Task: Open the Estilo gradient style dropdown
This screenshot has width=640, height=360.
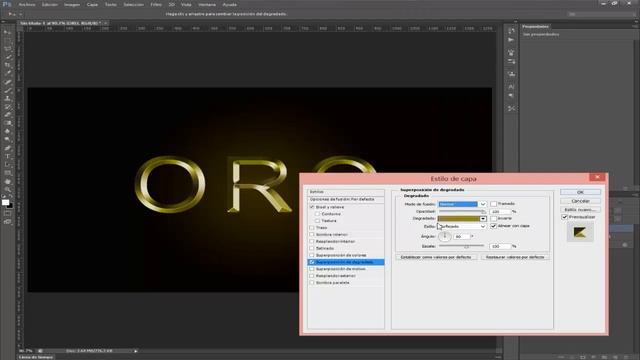Action: coord(462,226)
